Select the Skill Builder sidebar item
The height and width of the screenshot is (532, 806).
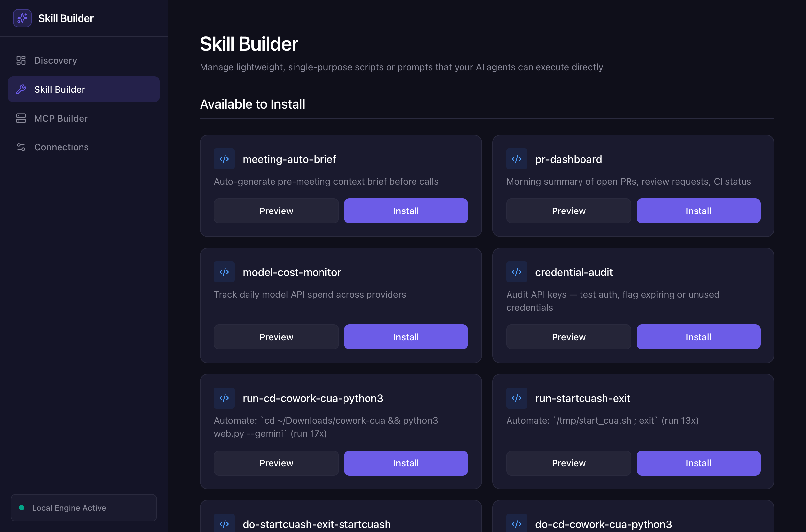[x=60, y=89]
